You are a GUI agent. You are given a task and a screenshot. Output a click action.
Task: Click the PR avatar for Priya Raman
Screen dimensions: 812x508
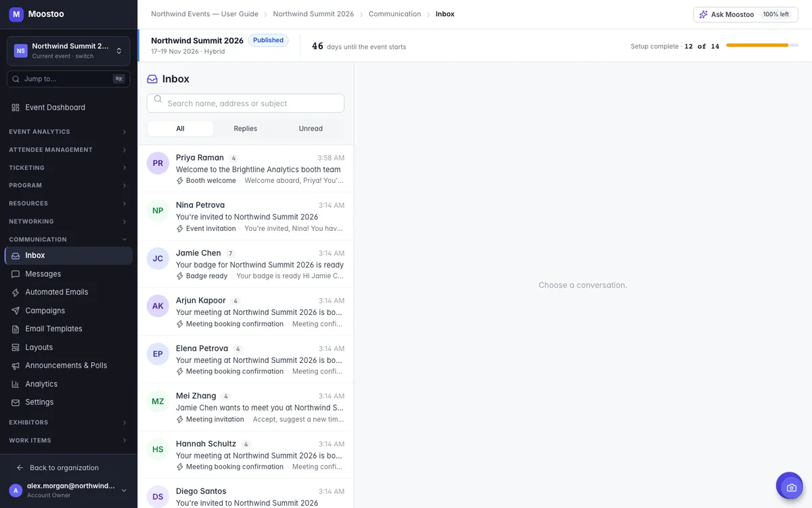(158, 163)
